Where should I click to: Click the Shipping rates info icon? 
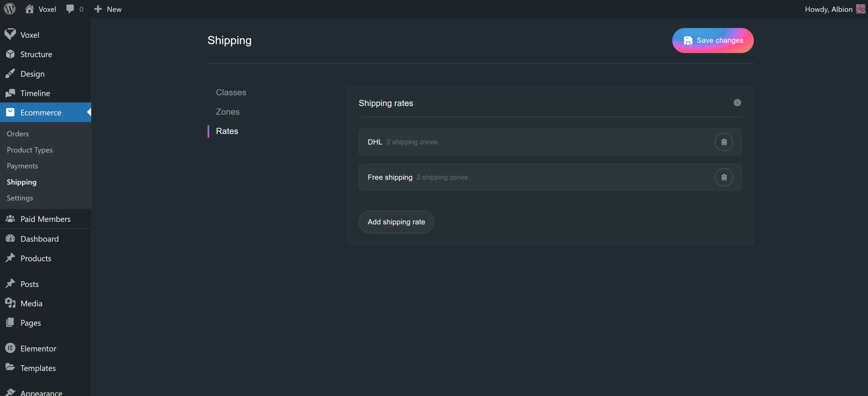(737, 103)
